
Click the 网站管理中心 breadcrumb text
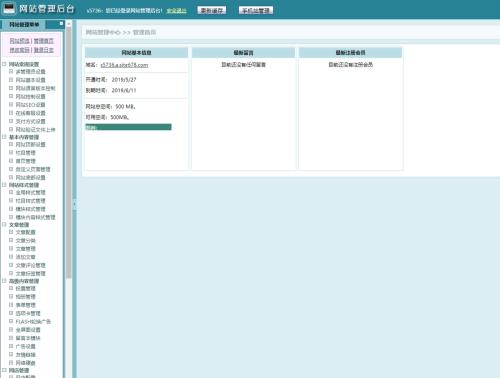click(103, 32)
